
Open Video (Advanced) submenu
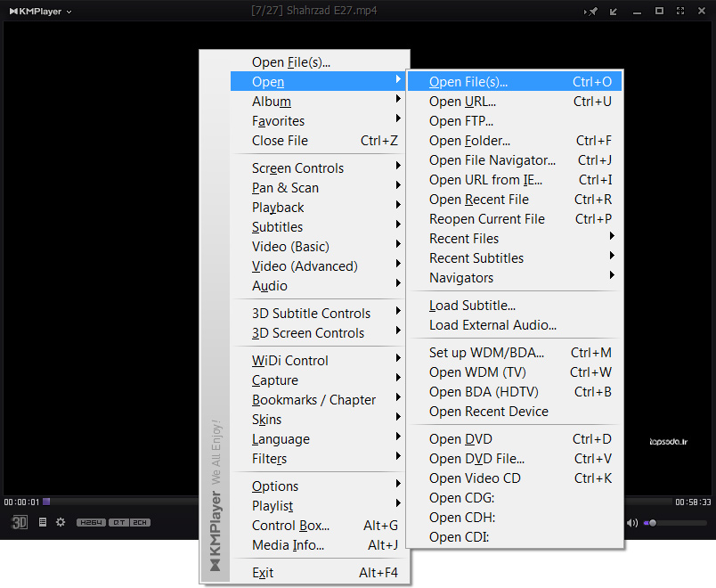319,266
